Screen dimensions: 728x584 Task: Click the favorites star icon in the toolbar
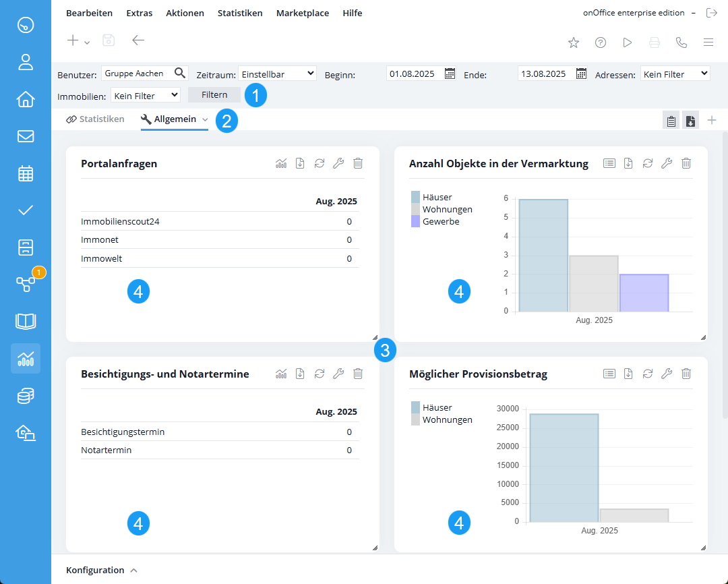pos(574,42)
